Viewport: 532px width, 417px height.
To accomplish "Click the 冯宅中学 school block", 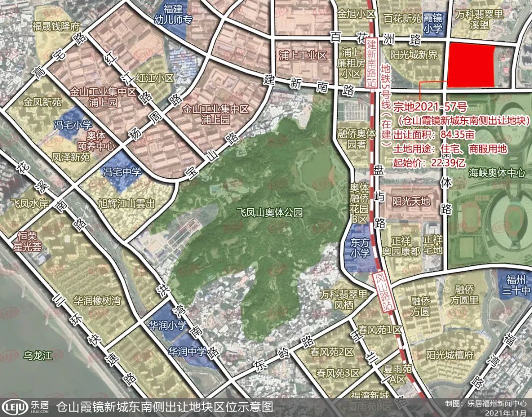I will coord(122,172).
